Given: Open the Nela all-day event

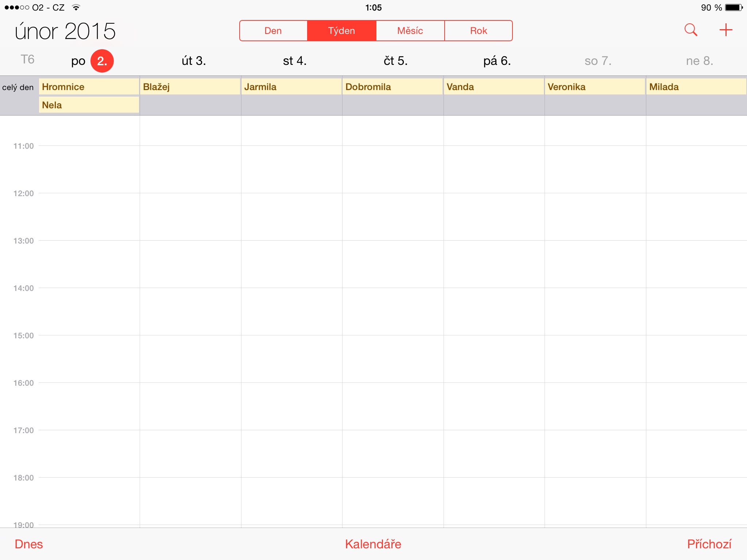Looking at the screenshot, I should coord(89,105).
